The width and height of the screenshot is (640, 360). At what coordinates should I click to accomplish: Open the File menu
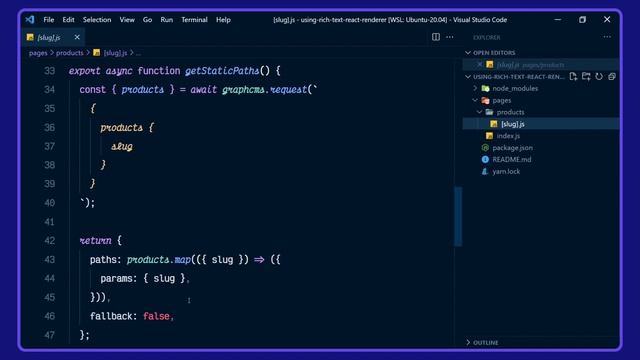coord(49,20)
